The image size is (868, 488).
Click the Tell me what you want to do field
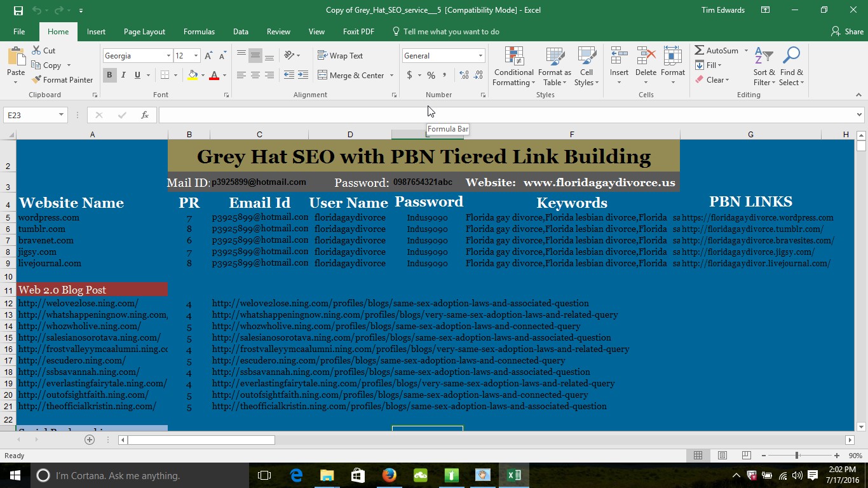[x=451, y=31]
